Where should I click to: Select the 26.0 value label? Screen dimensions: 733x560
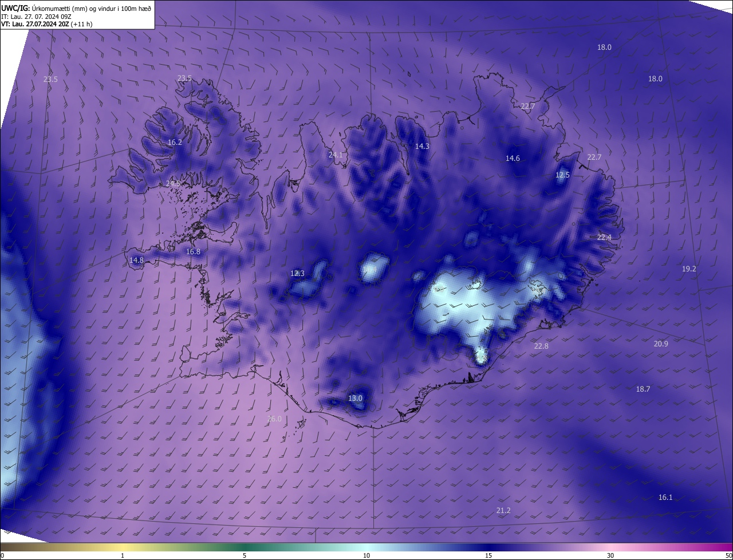click(x=275, y=419)
